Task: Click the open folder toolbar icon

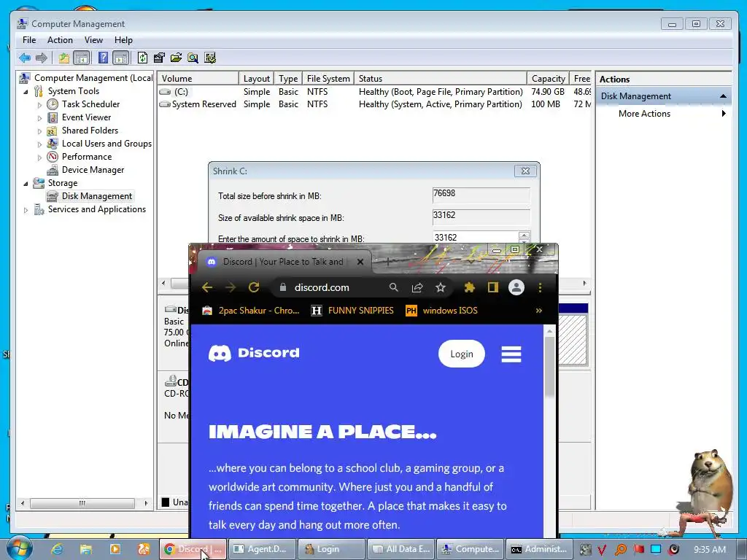Action: click(x=176, y=58)
